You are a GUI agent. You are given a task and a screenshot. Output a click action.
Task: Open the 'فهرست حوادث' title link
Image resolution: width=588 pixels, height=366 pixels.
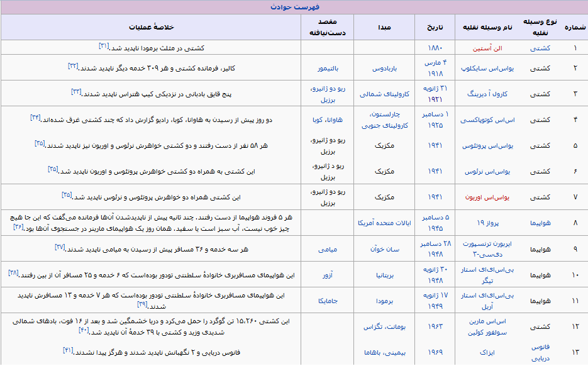pos(295,7)
